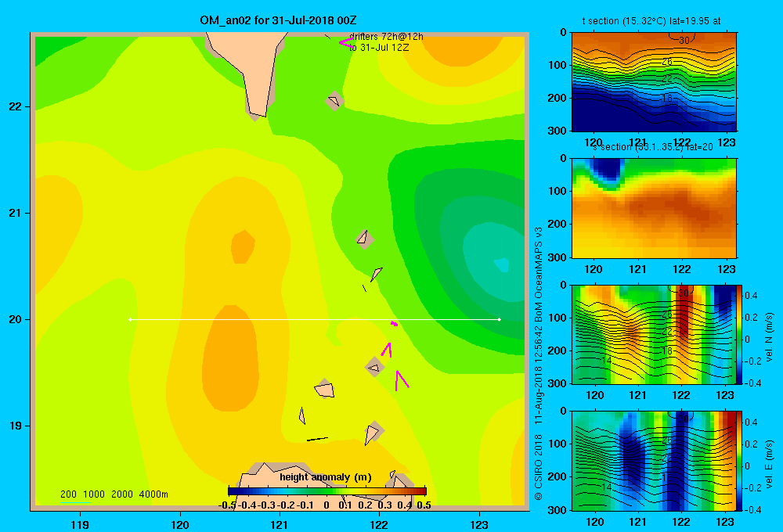Open the salinity section panel
The height and width of the screenshot is (532, 783).
tap(654, 208)
